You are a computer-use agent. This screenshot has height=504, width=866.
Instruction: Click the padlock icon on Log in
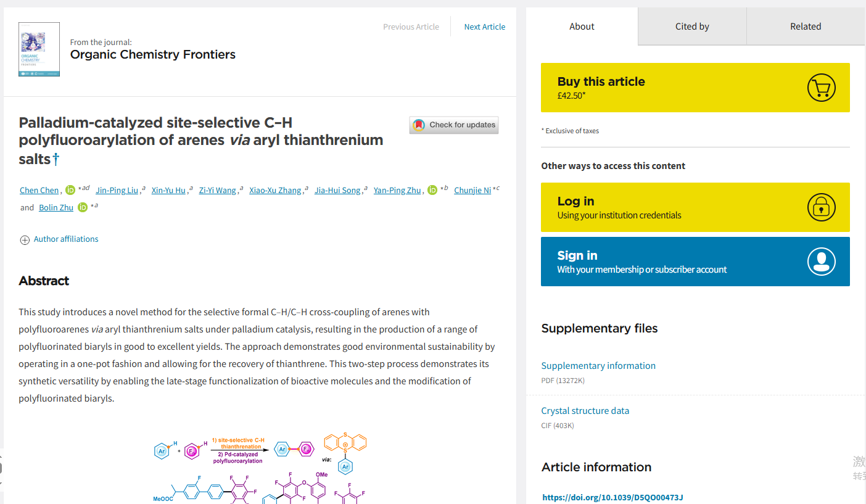(821, 207)
